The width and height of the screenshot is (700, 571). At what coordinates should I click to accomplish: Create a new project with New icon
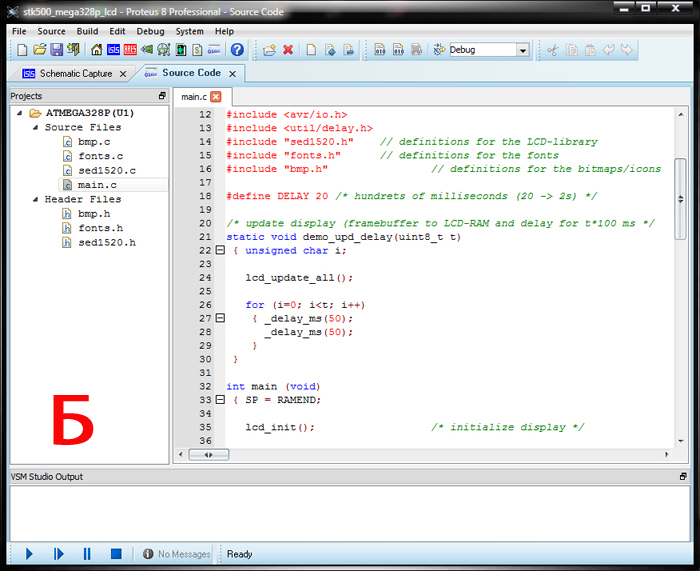point(22,50)
